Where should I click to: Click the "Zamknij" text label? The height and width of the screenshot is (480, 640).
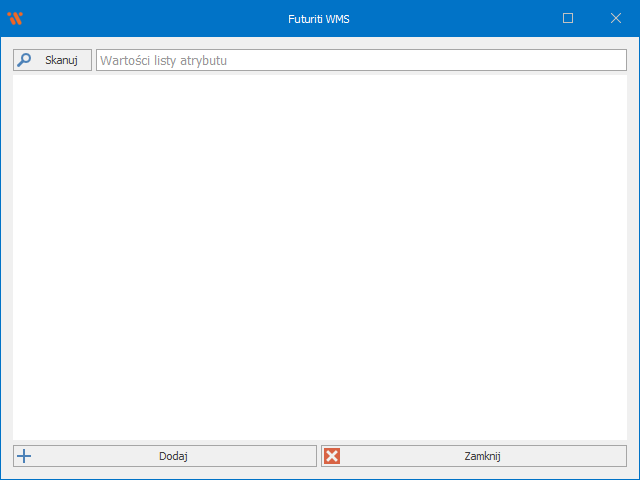482,456
